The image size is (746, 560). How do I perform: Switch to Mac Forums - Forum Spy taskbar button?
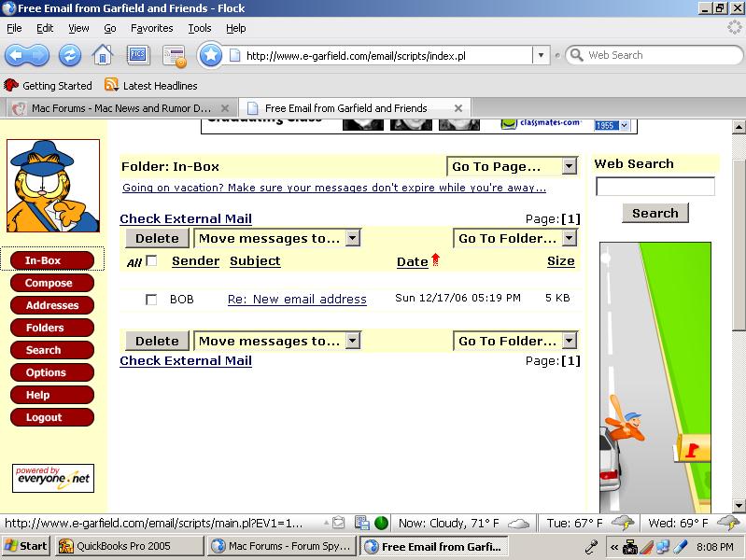[283, 546]
